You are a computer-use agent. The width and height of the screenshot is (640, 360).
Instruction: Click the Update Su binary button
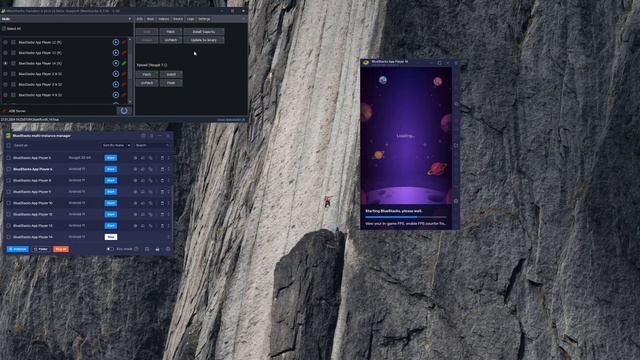pyautogui.click(x=204, y=40)
